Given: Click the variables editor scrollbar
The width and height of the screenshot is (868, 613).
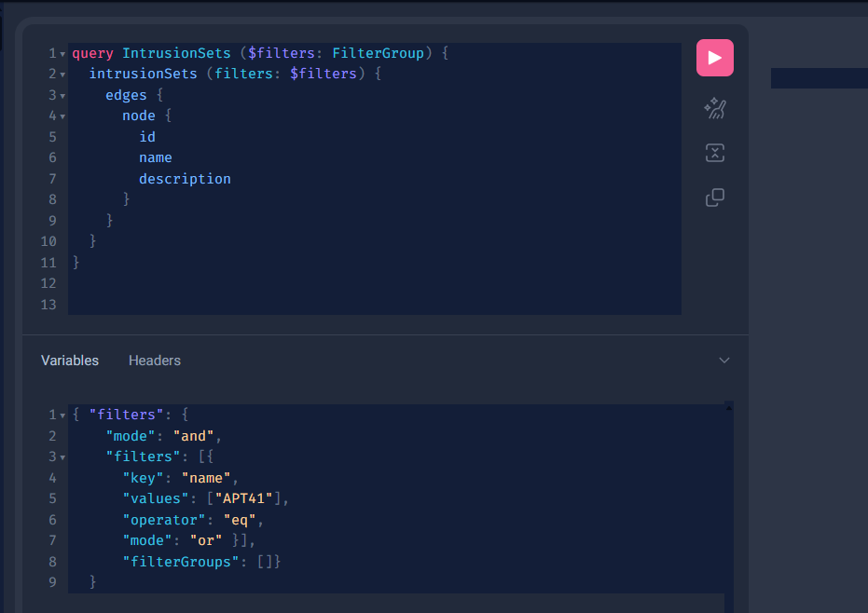Looking at the screenshot, I should [728, 484].
